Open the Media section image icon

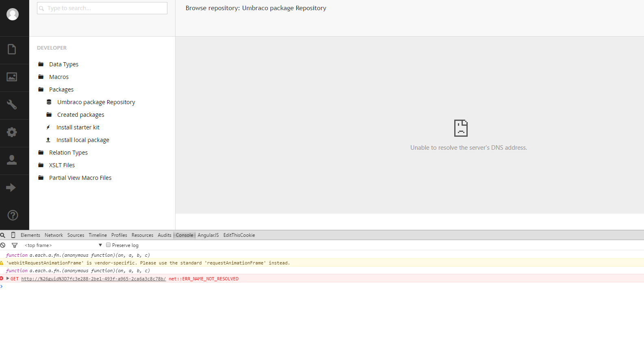(12, 77)
